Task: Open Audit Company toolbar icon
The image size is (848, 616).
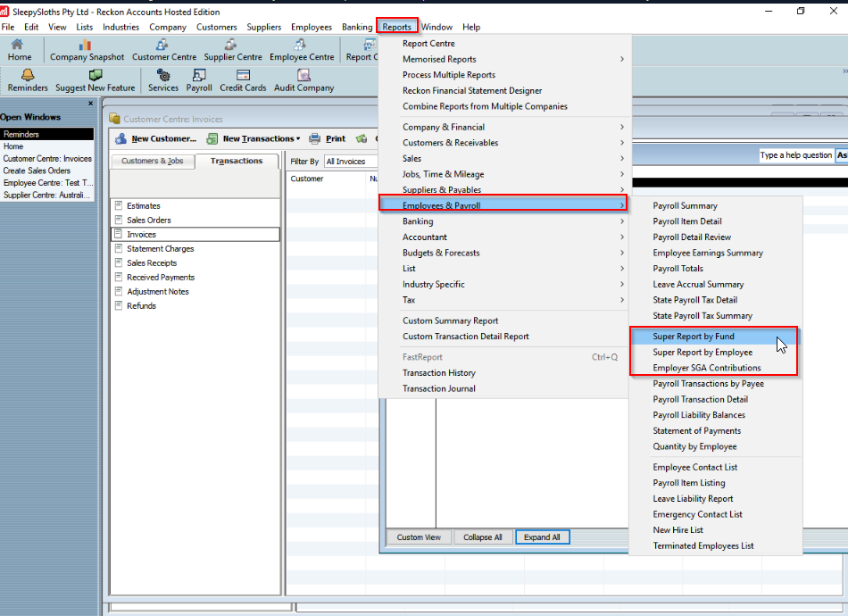Action: (303, 81)
